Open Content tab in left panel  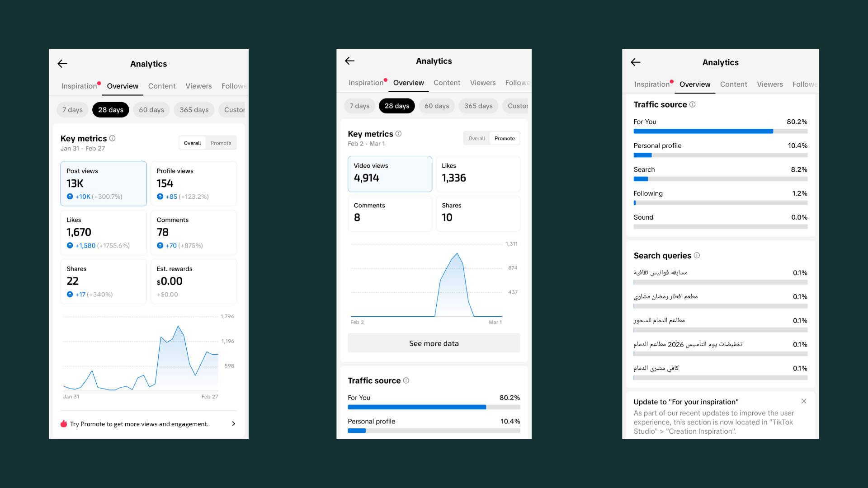point(162,86)
